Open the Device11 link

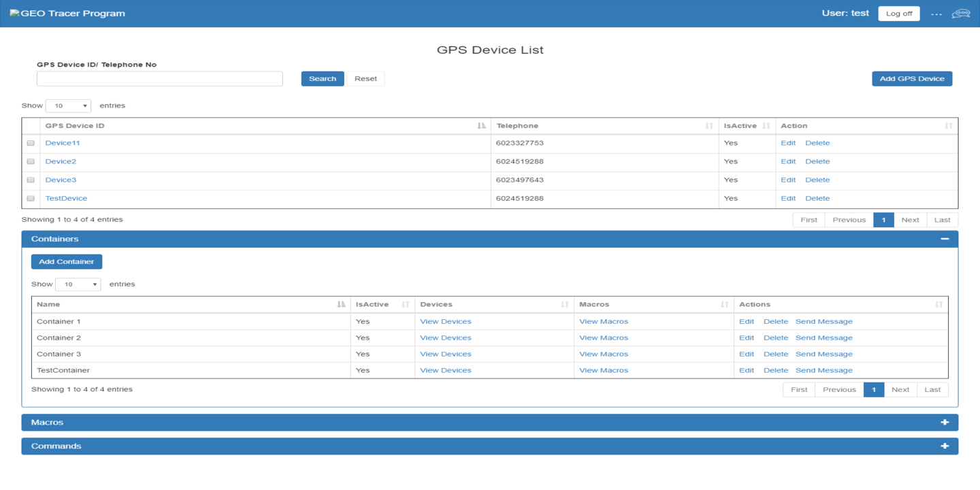[63, 143]
